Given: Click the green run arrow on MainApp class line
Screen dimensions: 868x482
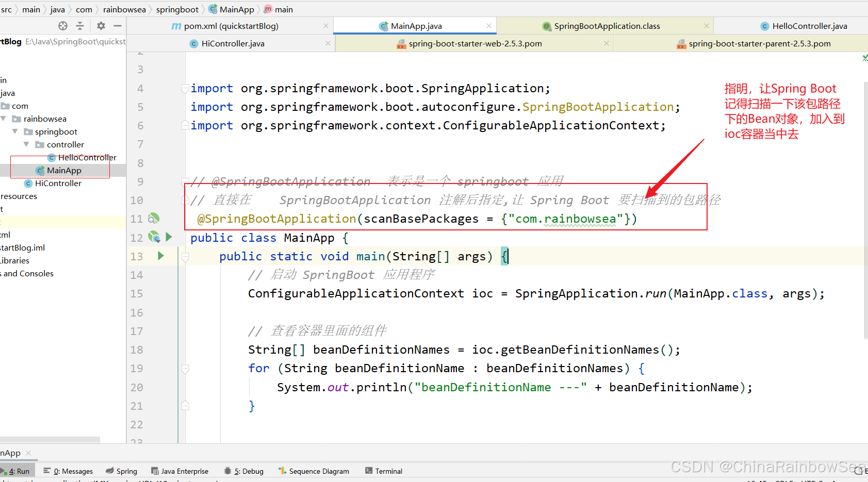Looking at the screenshot, I should pyautogui.click(x=169, y=237).
